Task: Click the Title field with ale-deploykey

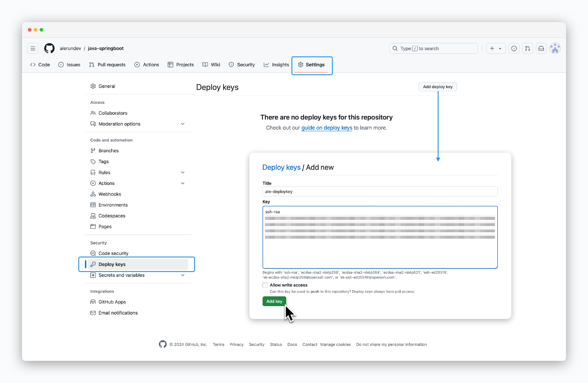Action: (x=380, y=191)
